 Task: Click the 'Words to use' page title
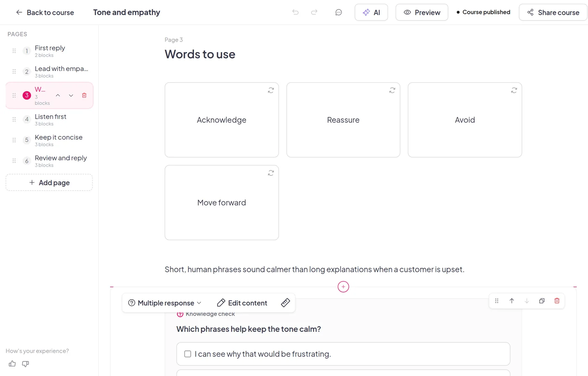point(200,54)
